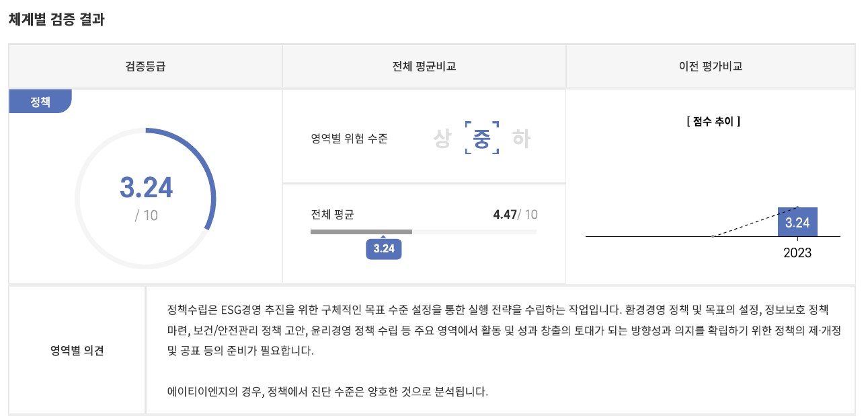Select the 이전 평가비교 column header

(711, 67)
